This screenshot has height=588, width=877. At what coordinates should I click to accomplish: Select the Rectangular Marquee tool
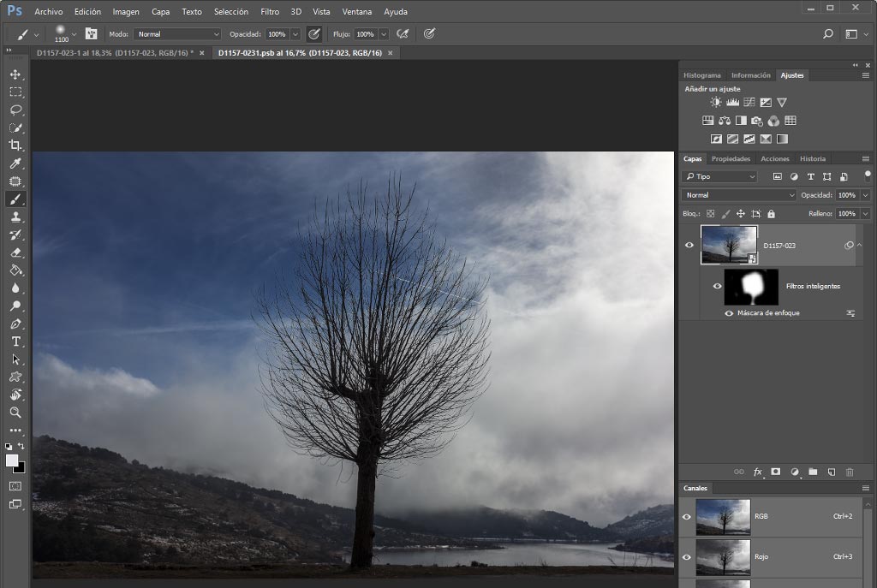point(15,92)
